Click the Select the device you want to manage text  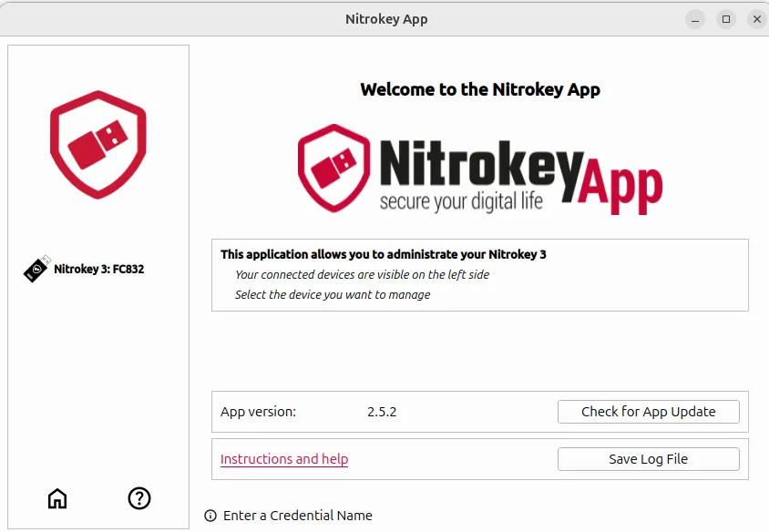coord(333,295)
